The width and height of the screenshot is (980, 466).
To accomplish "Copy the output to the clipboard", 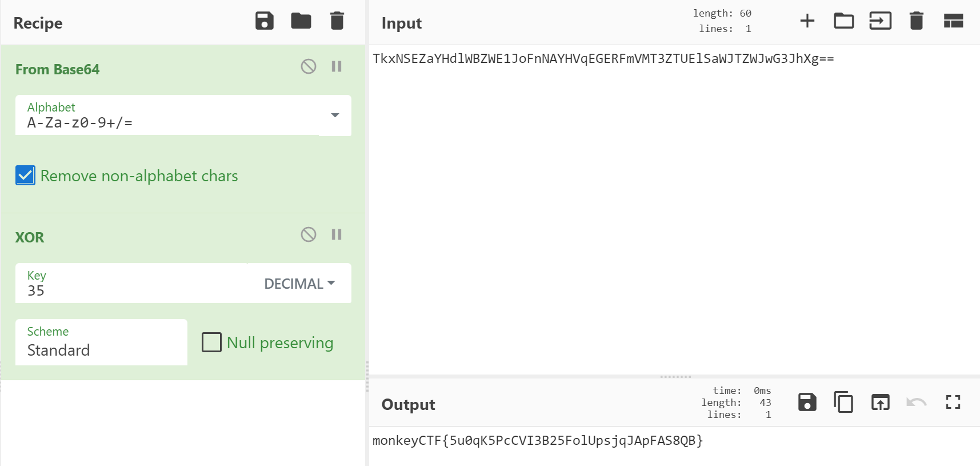I will [x=843, y=403].
